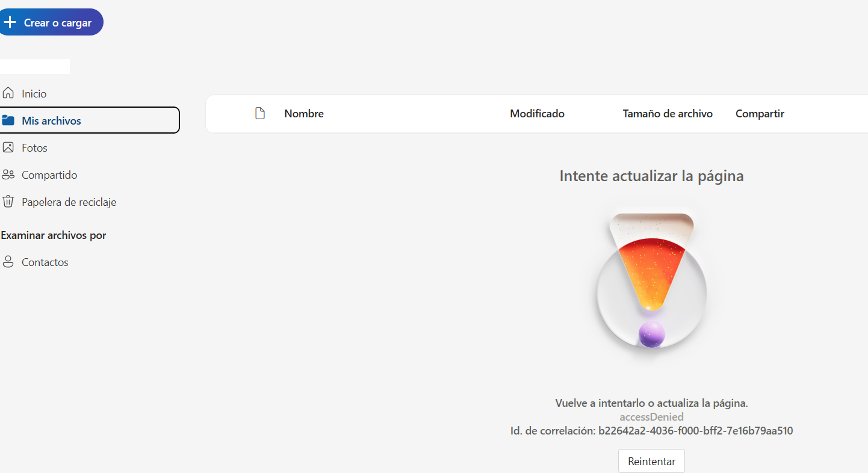Open the Compartido section
The height and width of the screenshot is (473, 868).
point(49,175)
